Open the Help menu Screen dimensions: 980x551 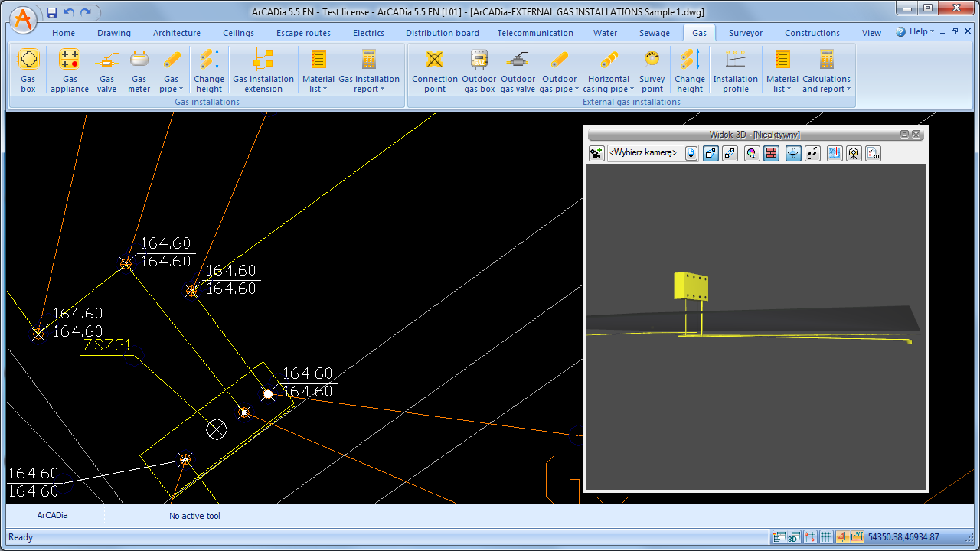tap(915, 32)
